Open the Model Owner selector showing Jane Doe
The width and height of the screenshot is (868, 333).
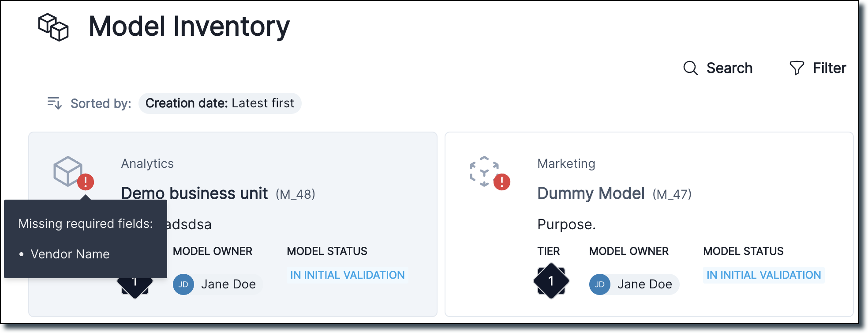[634, 284]
